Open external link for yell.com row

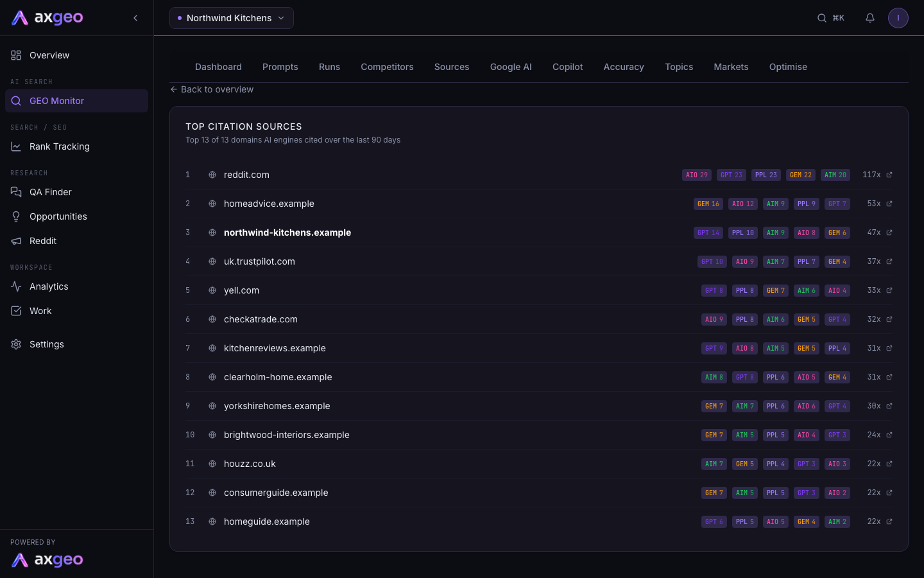pyautogui.click(x=889, y=290)
